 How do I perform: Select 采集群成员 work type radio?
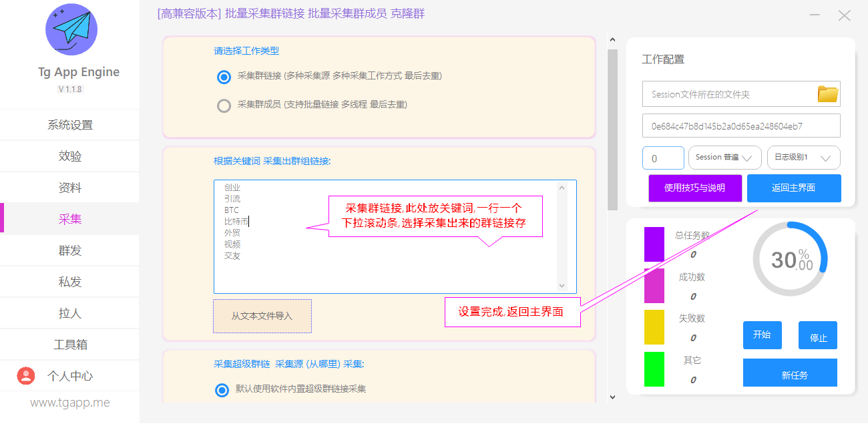[x=224, y=105]
